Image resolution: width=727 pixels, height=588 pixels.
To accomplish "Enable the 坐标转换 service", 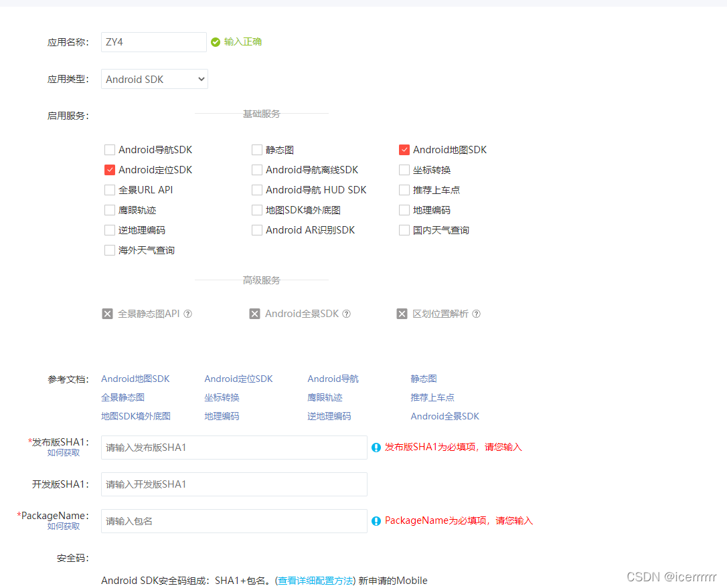I will 404,170.
